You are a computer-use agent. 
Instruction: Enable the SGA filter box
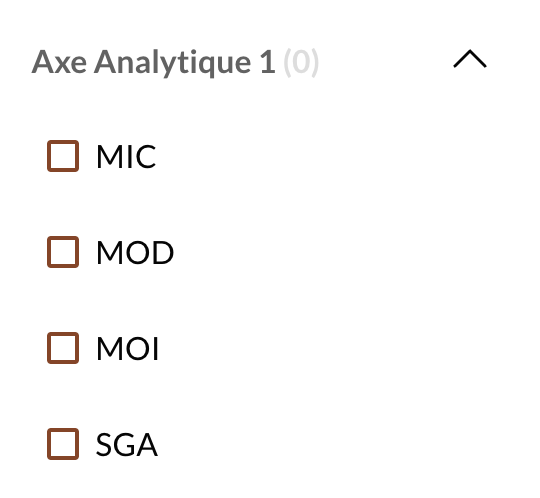pos(63,444)
